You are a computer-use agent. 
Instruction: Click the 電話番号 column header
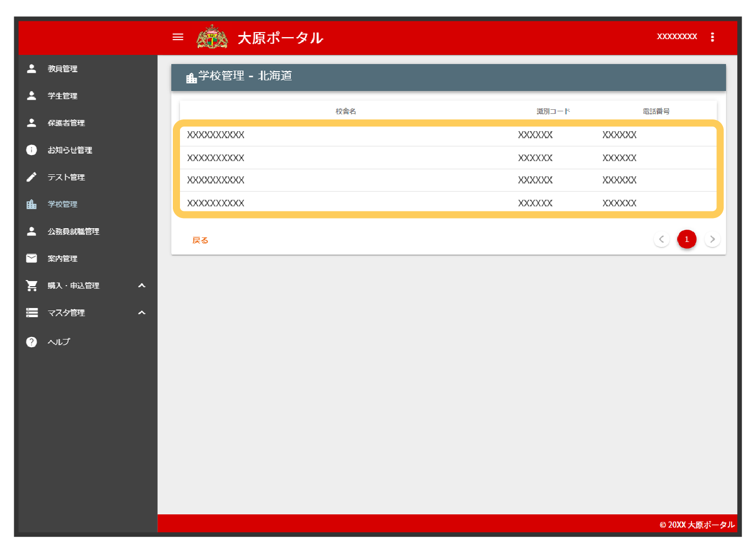pos(656,111)
